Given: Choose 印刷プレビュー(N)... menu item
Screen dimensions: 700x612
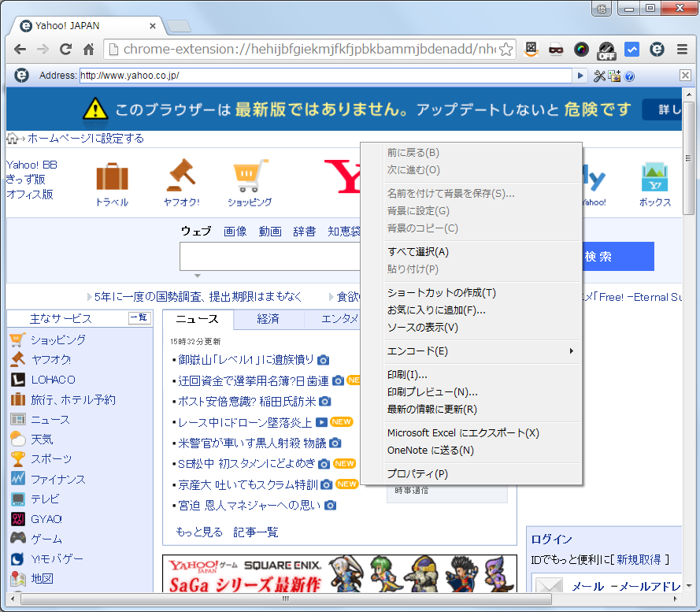Looking at the screenshot, I should pos(482,392).
